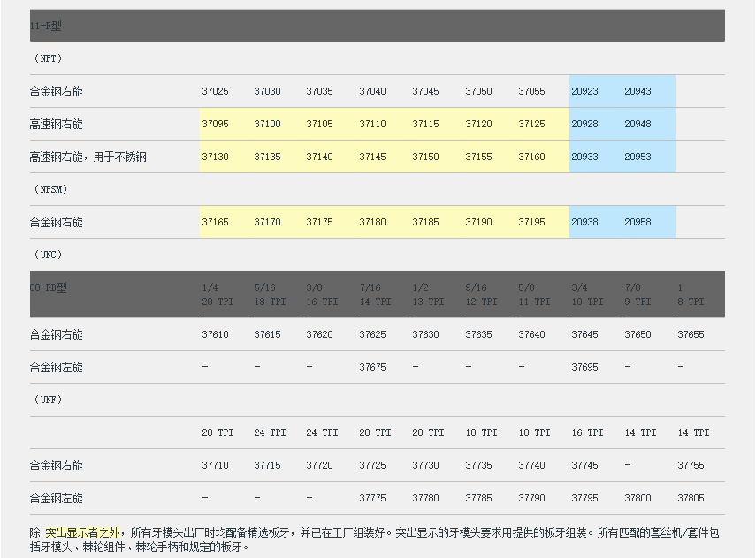Select part number 37710 in UNF section

click(215, 465)
